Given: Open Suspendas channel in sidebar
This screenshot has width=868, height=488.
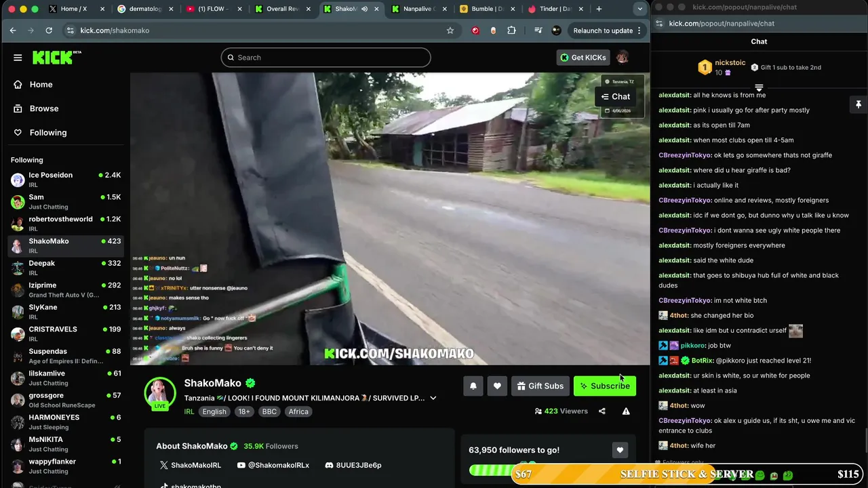Looking at the screenshot, I should pyautogui.click(x=65, y=356).
